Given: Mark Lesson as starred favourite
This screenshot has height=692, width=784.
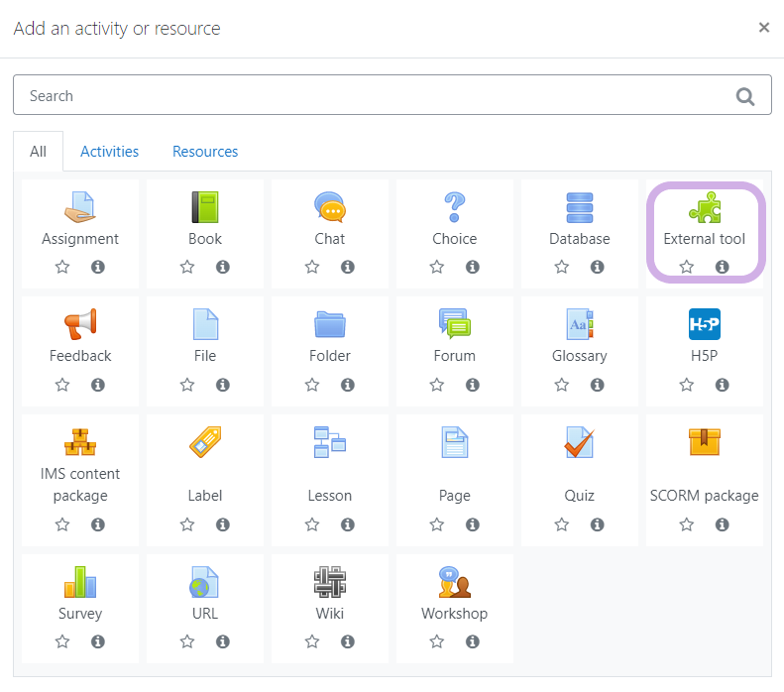Looking at the screenshot, I should click(312, 524).
